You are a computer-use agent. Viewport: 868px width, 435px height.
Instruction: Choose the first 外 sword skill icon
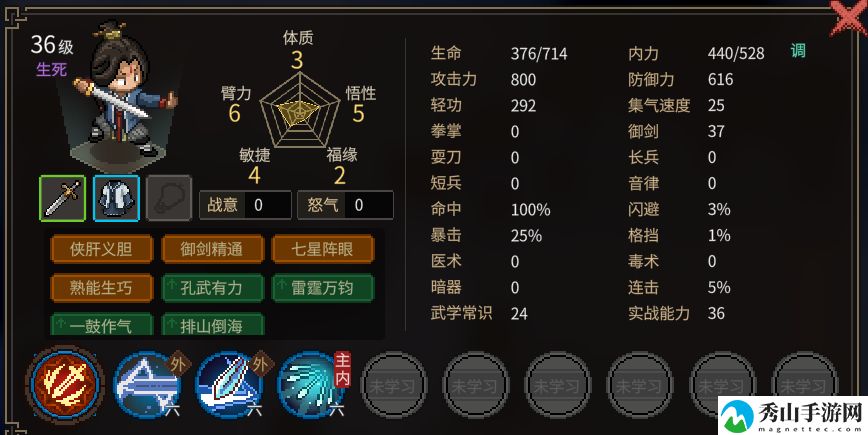click(148, 385)
